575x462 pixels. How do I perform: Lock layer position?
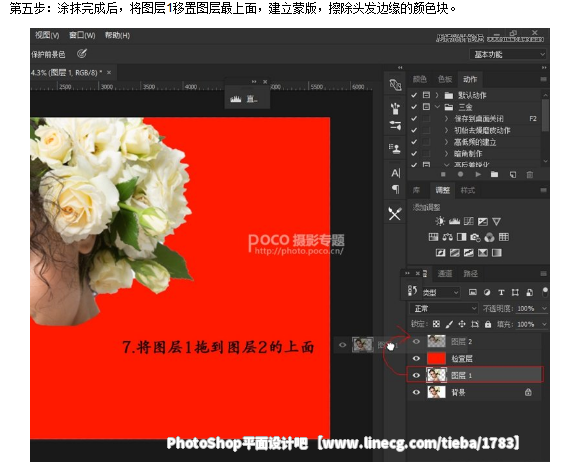pyautogui.click(x=462, y=324)
